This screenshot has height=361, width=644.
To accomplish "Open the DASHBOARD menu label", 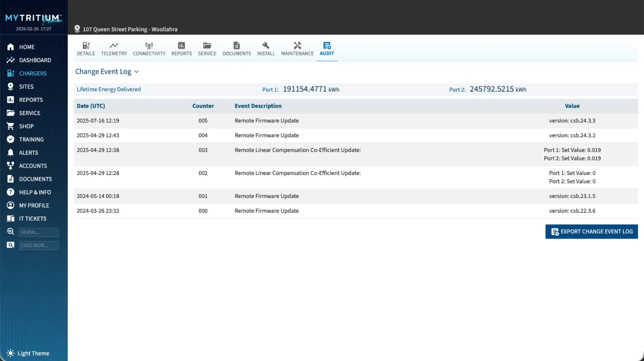I will point(35,60).
